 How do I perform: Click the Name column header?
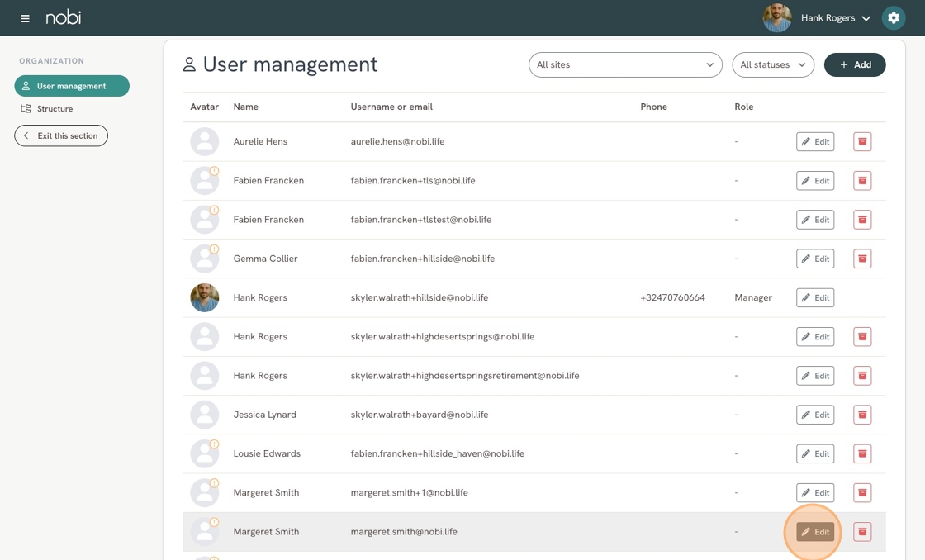tap(245, 107)
